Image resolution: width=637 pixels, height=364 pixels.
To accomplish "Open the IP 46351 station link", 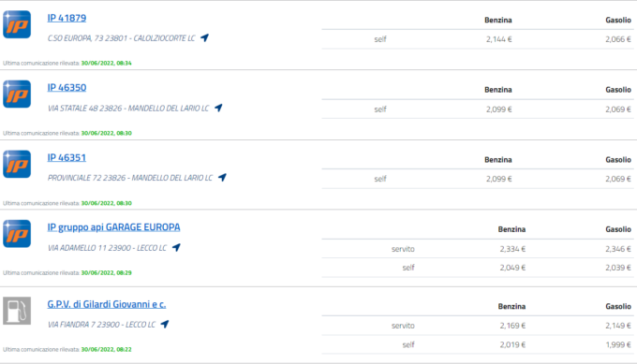I will tap(67, 157).
